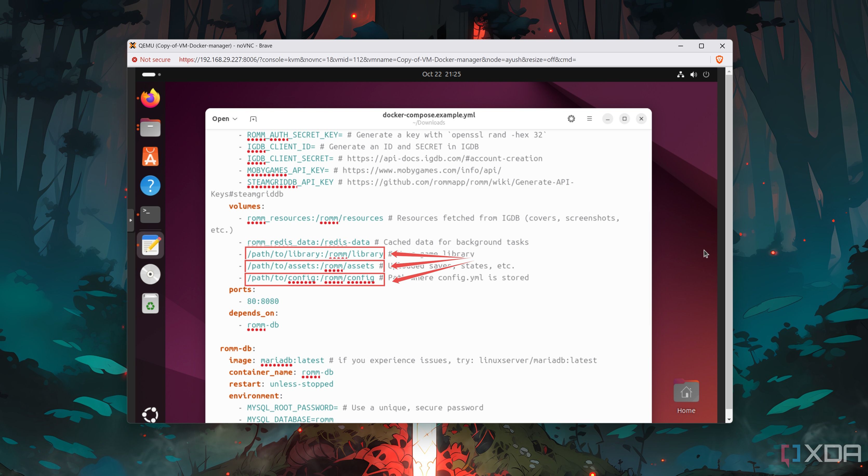Click the romm-db: service heading
The height and width of the screenshot is (476, 868).
[237, 348]
